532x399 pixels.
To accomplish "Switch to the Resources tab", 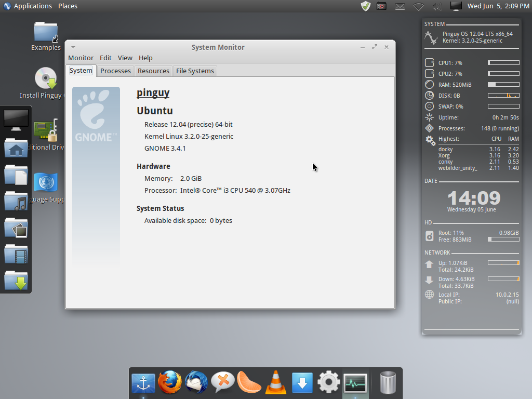I will tap(153, 71).
